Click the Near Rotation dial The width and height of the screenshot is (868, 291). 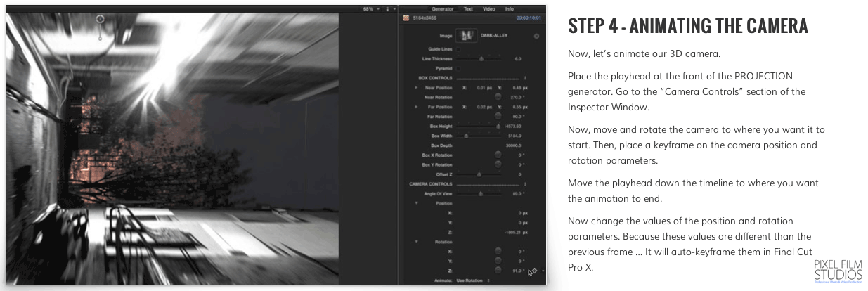click(498, 97)
